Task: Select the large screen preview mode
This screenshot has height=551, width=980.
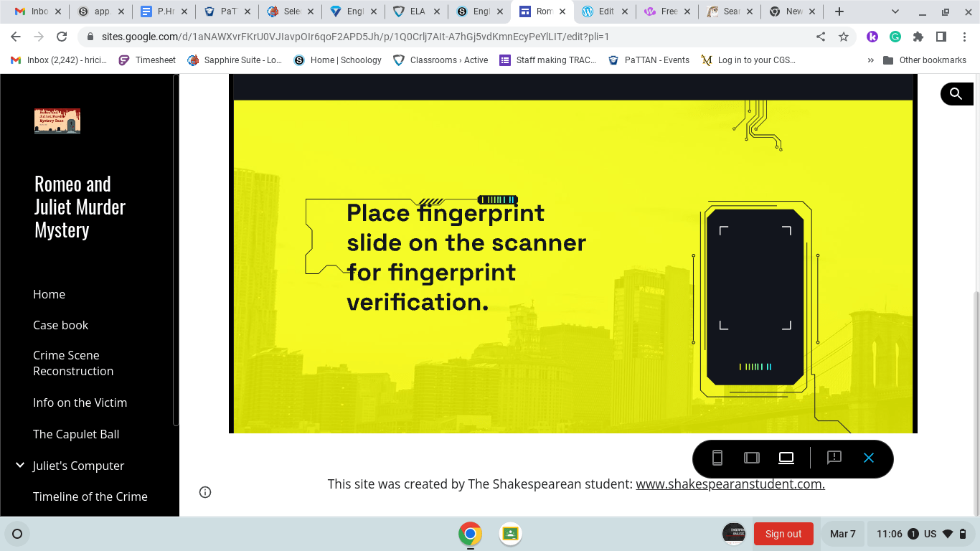Action: point(786,458)
